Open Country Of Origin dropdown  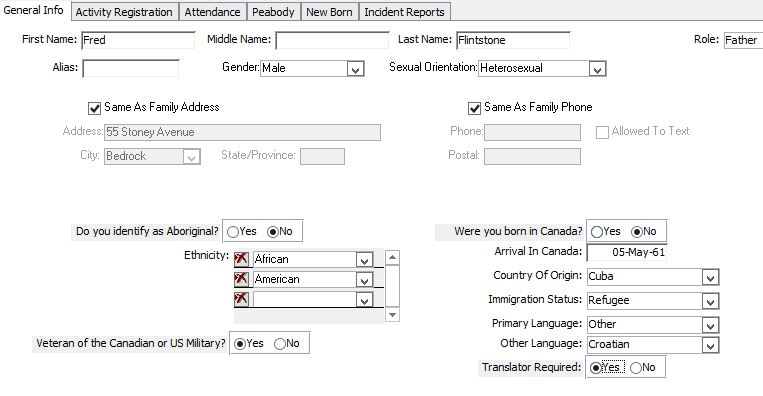710,278
